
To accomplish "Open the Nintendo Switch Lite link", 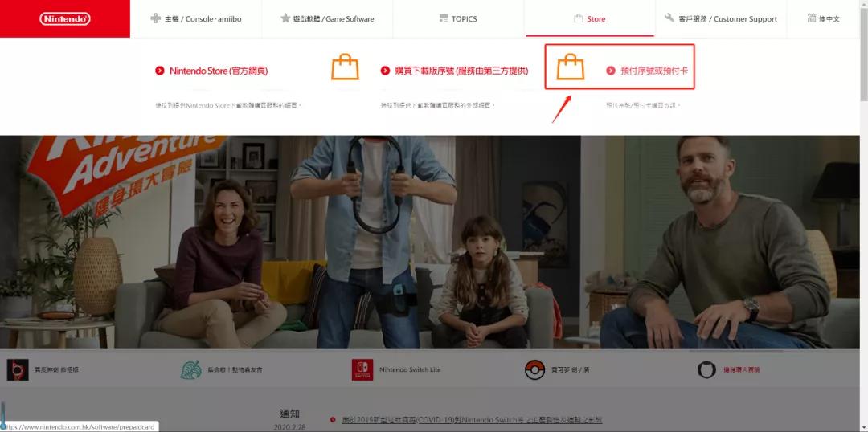I will (x=410, y=369).
